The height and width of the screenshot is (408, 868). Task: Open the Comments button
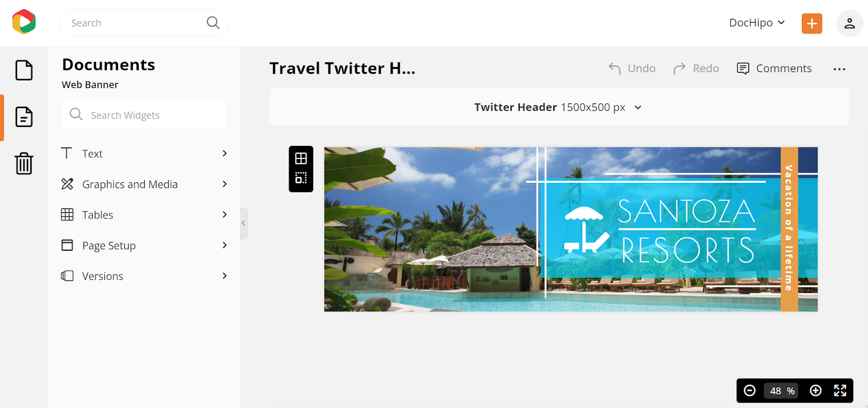coord(774,68)
